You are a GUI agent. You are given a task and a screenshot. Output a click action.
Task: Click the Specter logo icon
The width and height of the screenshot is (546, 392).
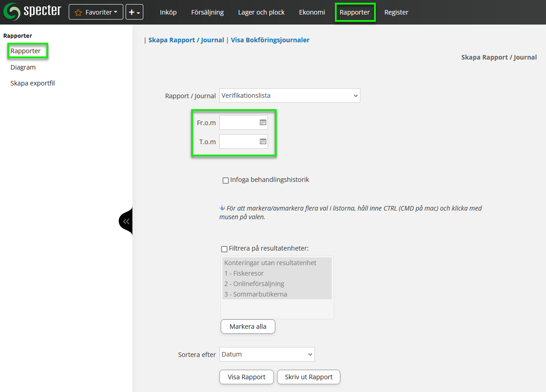pos(12,12)
